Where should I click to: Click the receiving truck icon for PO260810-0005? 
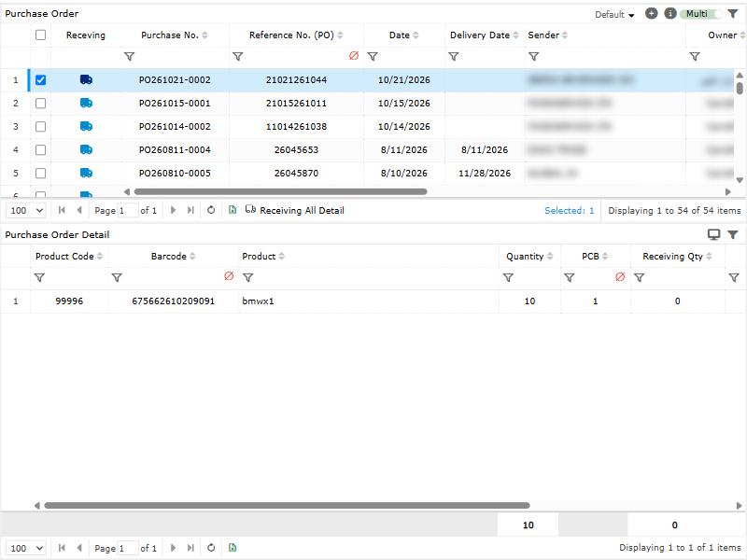86,173
